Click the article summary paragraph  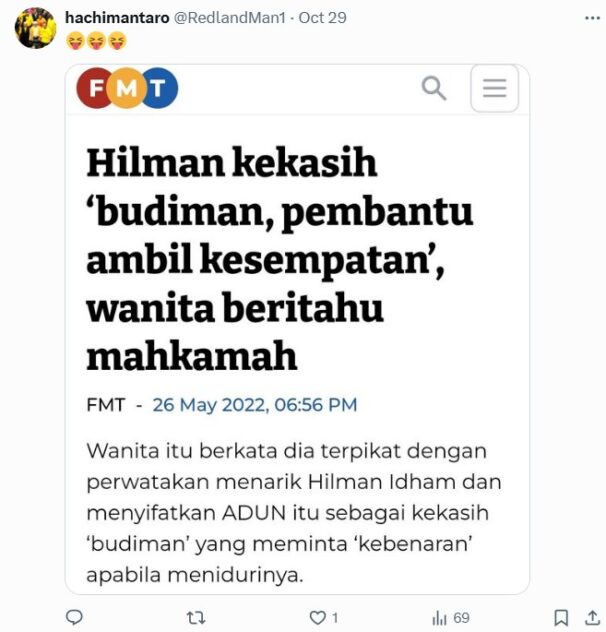click(x=294, y=513)
